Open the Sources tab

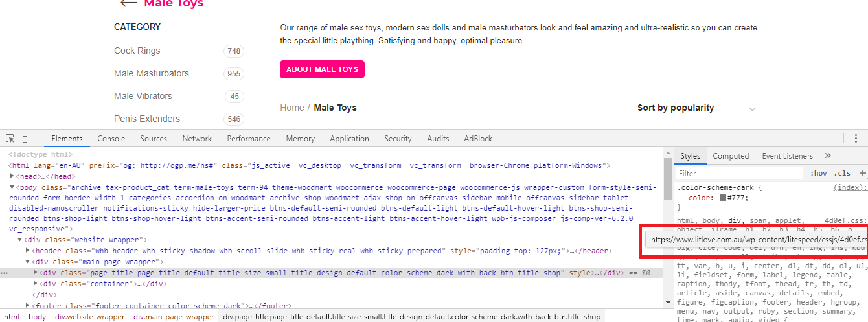click(154, 139)
